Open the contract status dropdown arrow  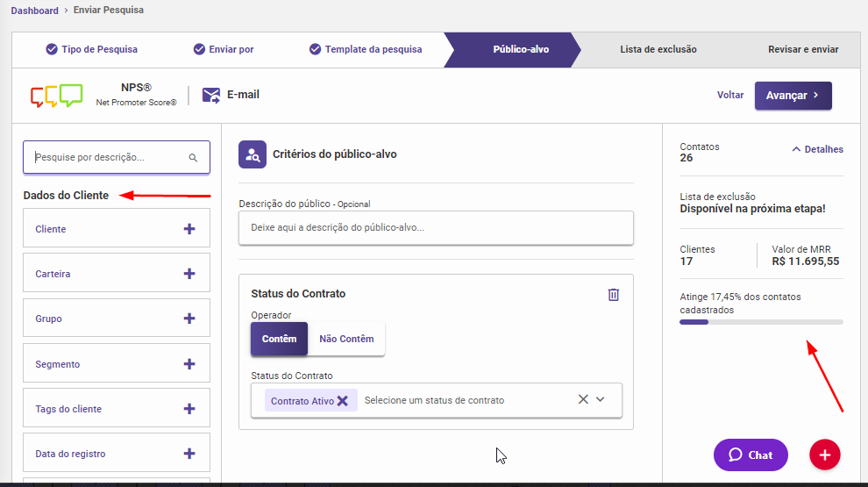point(600,399)
